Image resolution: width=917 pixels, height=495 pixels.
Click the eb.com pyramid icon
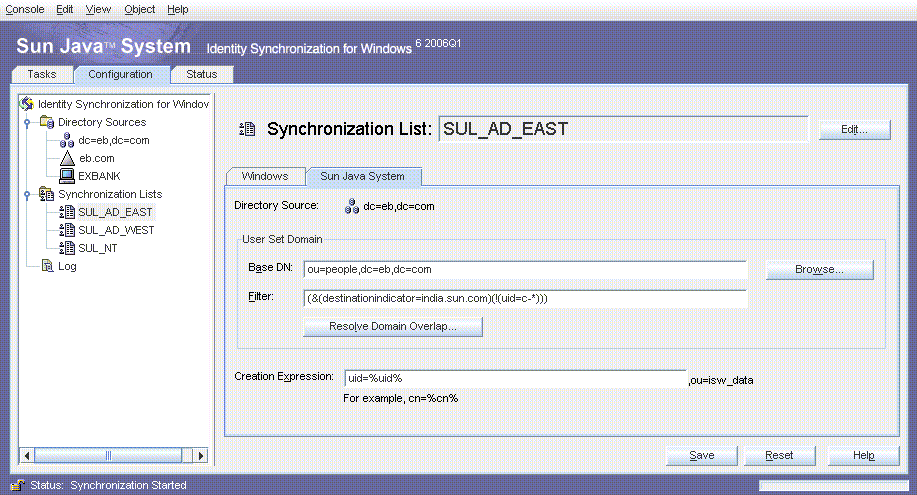point(67,158)
